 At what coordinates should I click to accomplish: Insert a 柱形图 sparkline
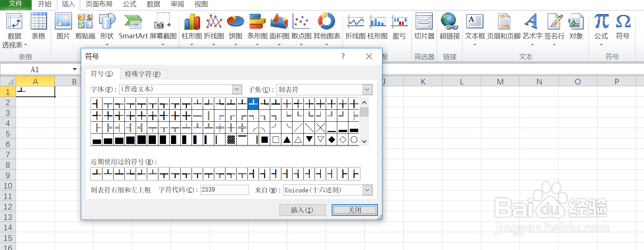pos(378,27)
